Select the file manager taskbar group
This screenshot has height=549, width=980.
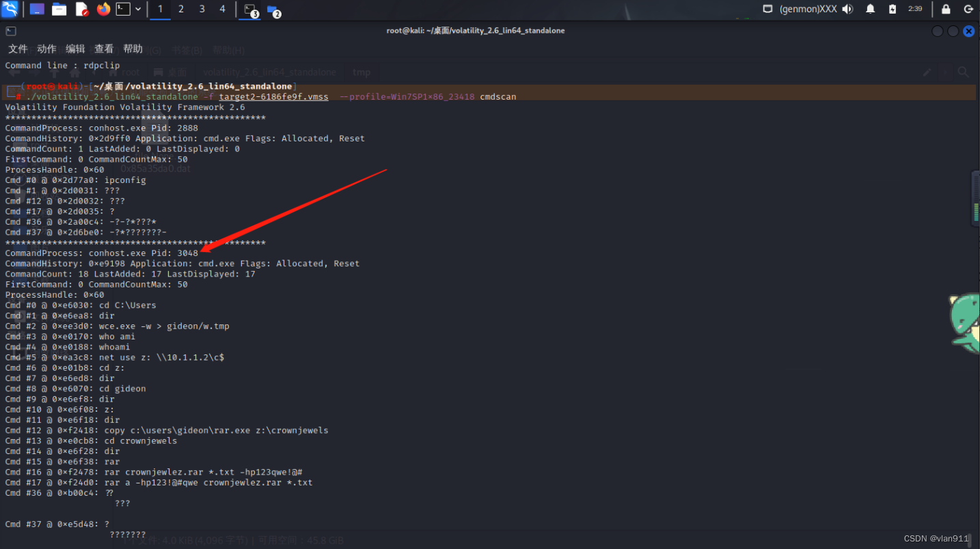(x=273, y=10)
